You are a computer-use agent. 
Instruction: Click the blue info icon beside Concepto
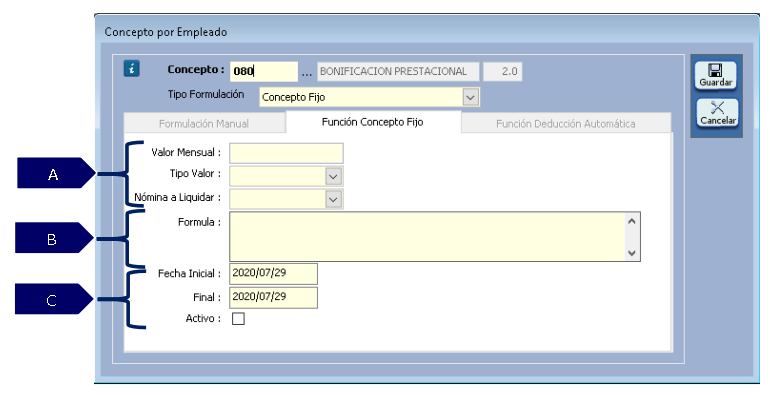point(132,68)
